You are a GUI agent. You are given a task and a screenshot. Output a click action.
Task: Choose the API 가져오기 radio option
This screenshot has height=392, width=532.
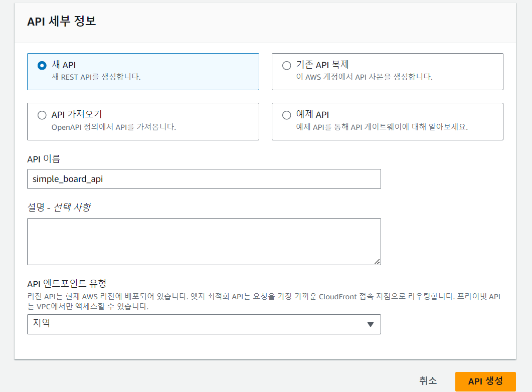(42, 115)
